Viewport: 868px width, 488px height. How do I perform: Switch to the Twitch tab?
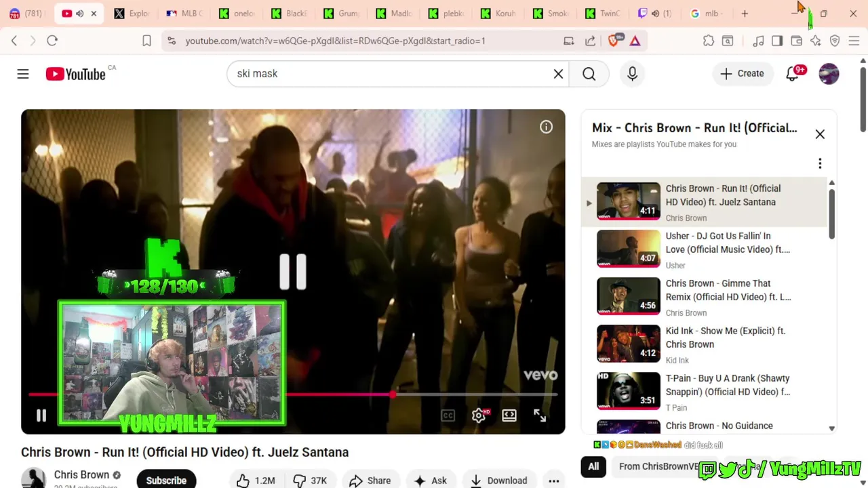coord(656,14)
